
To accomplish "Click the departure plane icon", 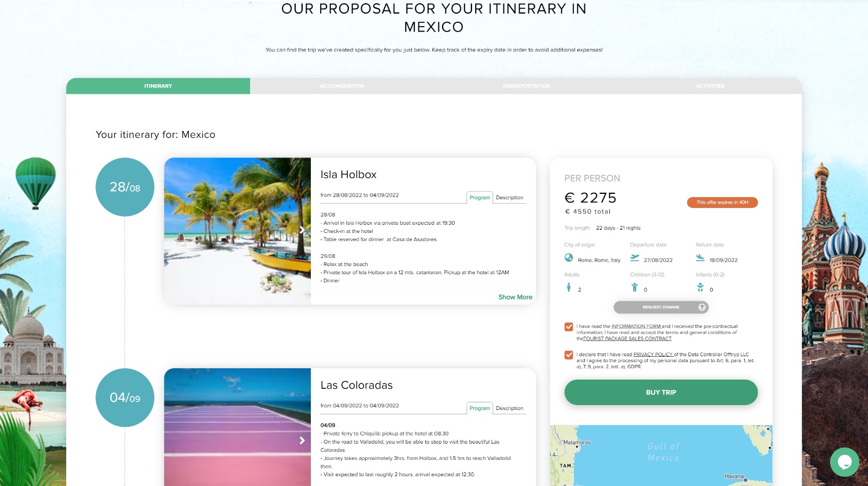I will [635, 258].
